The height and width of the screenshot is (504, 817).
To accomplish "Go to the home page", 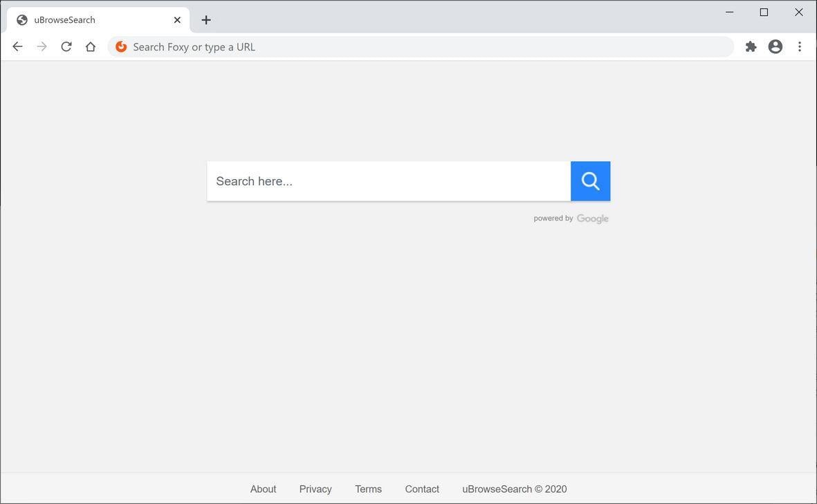I will 91,46.
